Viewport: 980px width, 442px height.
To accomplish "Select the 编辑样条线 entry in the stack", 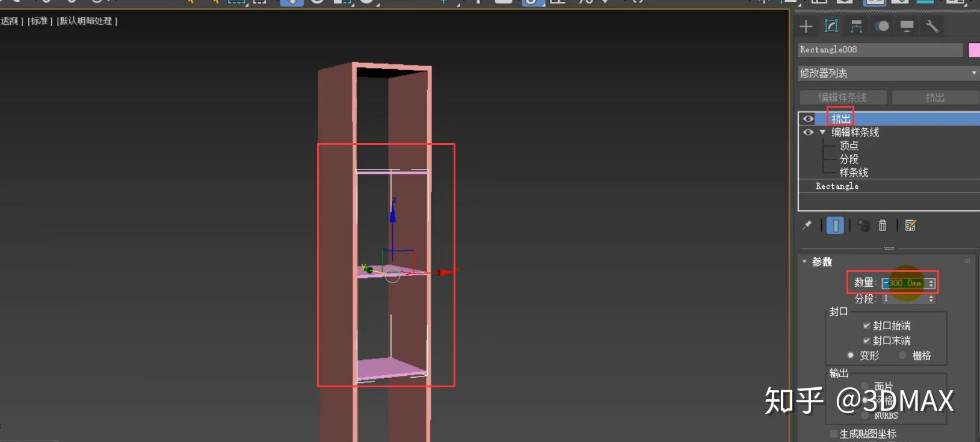I will 855,132.
